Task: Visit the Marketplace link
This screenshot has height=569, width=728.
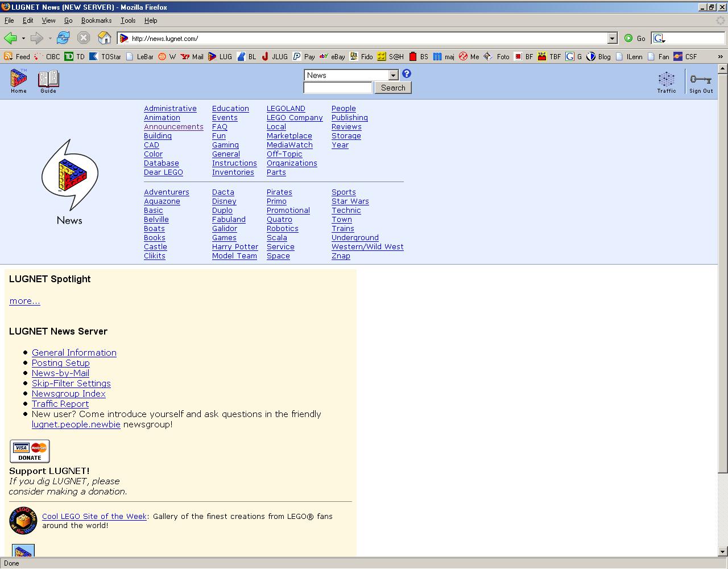Action: click(289, 136)
